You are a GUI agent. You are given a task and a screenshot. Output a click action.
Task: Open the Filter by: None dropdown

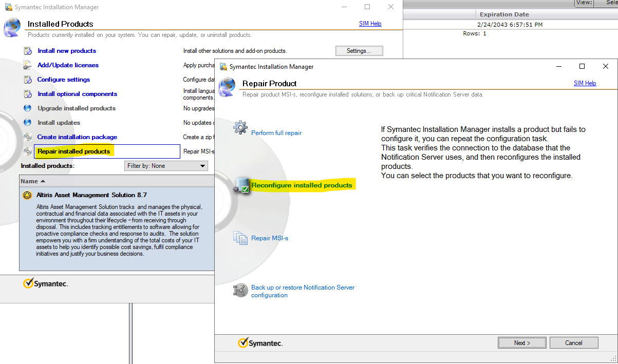(x=166, y=166)
